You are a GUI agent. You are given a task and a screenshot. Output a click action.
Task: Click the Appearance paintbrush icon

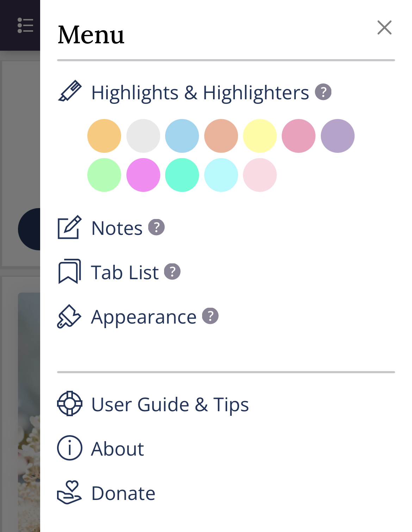69,317
